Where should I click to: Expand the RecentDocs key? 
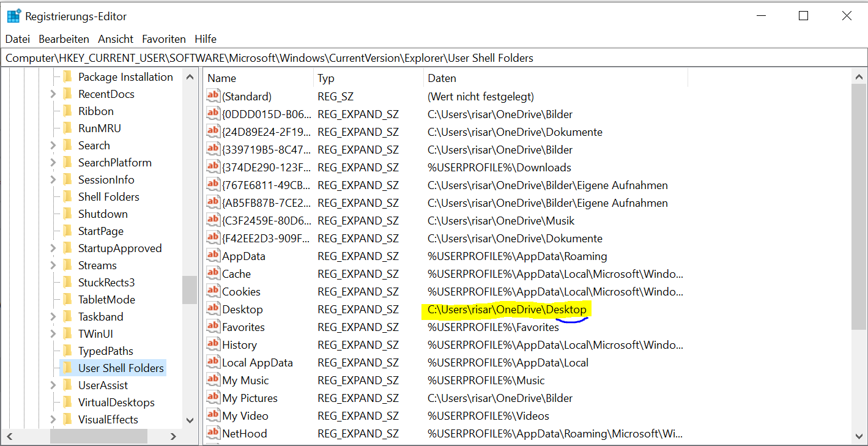[53, 94]
